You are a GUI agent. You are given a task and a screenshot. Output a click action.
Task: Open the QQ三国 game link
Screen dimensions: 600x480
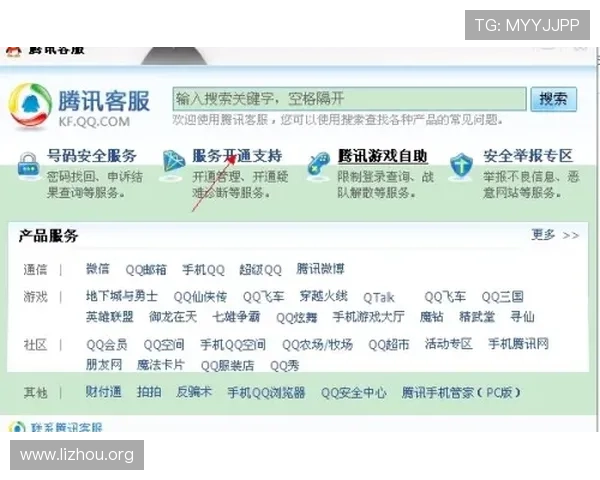point(502,297)
